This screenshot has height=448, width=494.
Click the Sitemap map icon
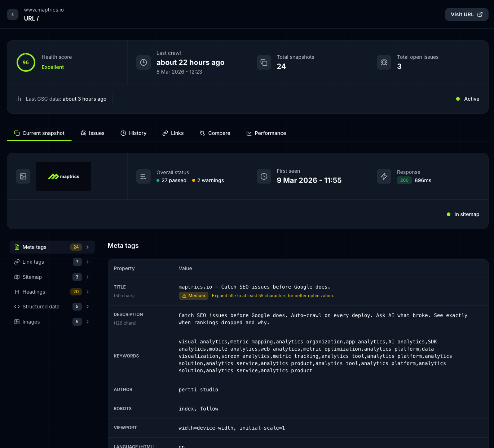(17, 277)
